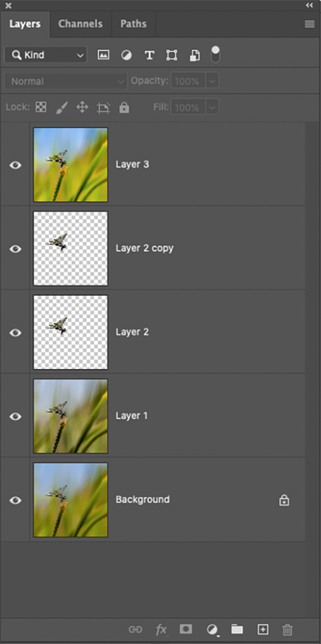Toggle visibility of the Background layer
The image size is (321, 644).
pos(15,500)
